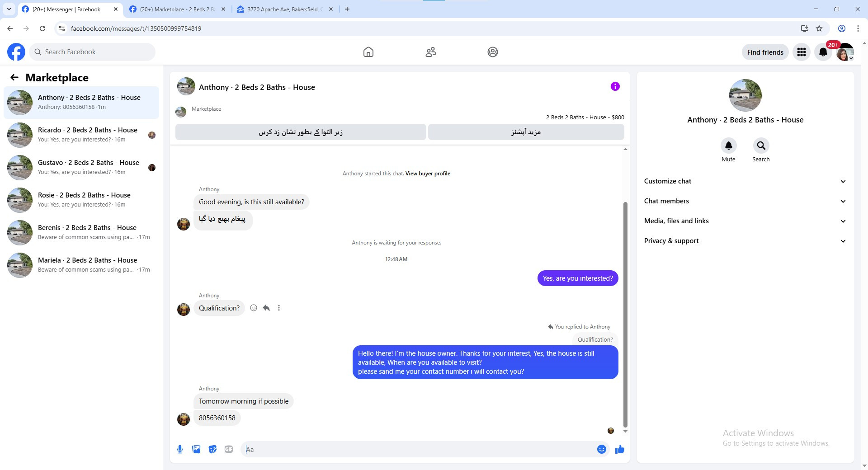
Task: Open the conversation information icon
Action: (x=615, y=86)
